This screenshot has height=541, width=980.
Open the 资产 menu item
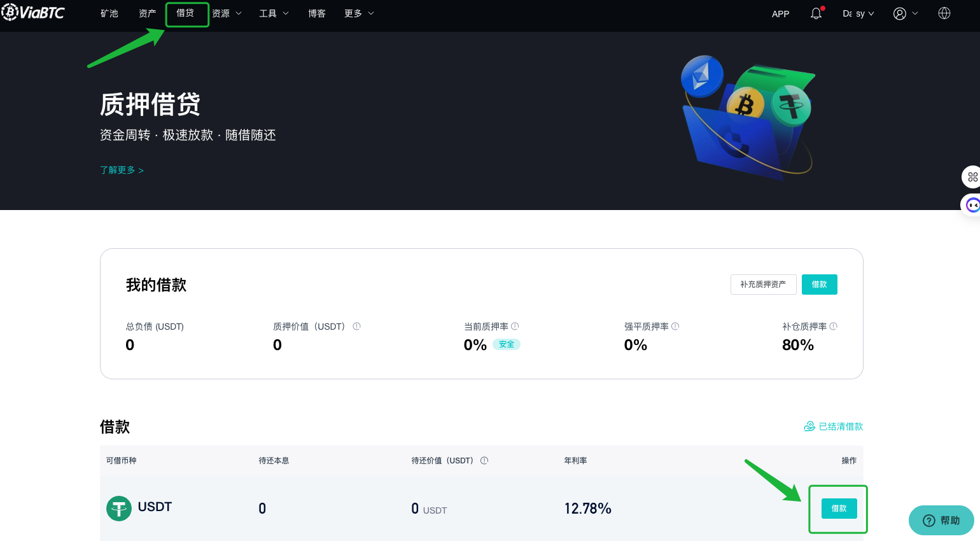[147, 13]
